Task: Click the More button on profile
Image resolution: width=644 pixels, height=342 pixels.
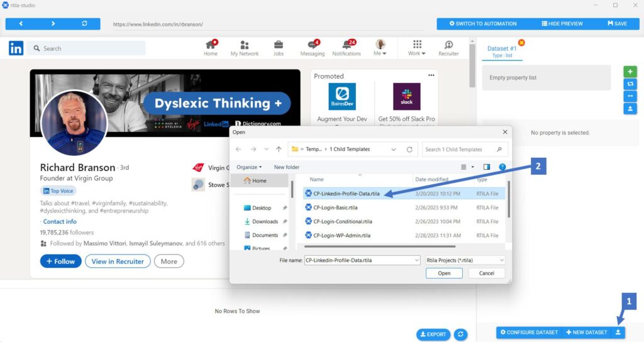Action: (x=169, y=262)
